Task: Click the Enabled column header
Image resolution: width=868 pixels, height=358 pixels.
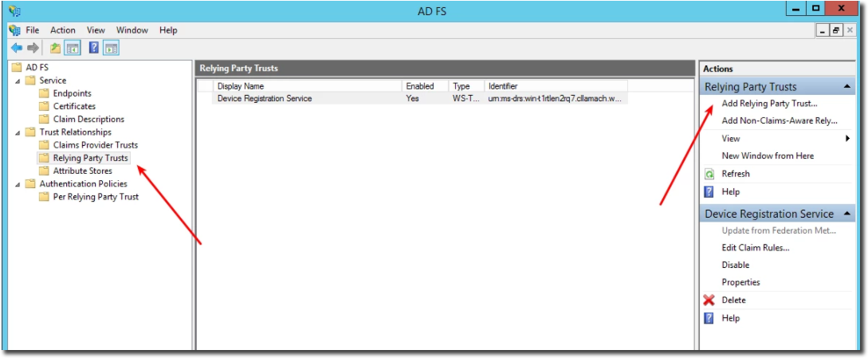Action: [425, 86]
